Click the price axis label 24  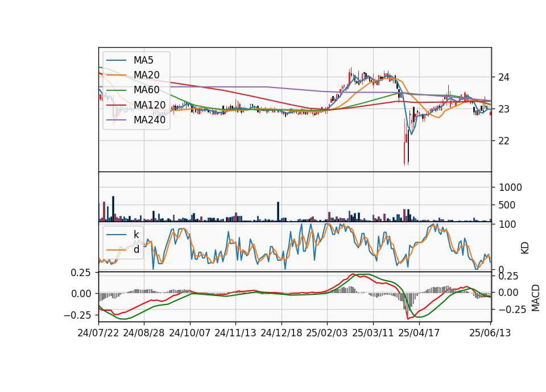(x=503, y=77)
